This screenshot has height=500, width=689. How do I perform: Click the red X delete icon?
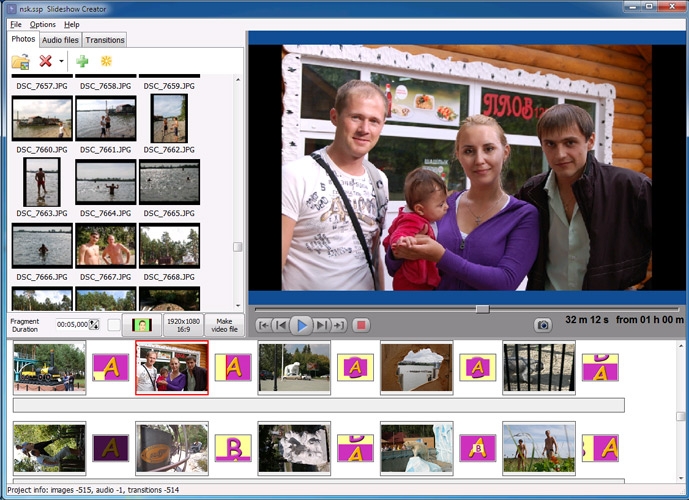click(x=45, y=62)
